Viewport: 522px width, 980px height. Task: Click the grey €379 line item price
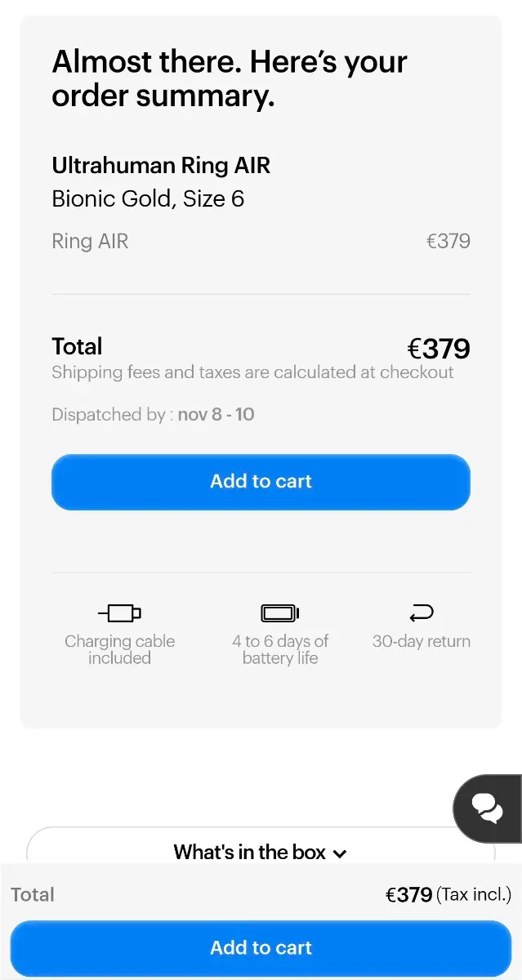point(448,241)
